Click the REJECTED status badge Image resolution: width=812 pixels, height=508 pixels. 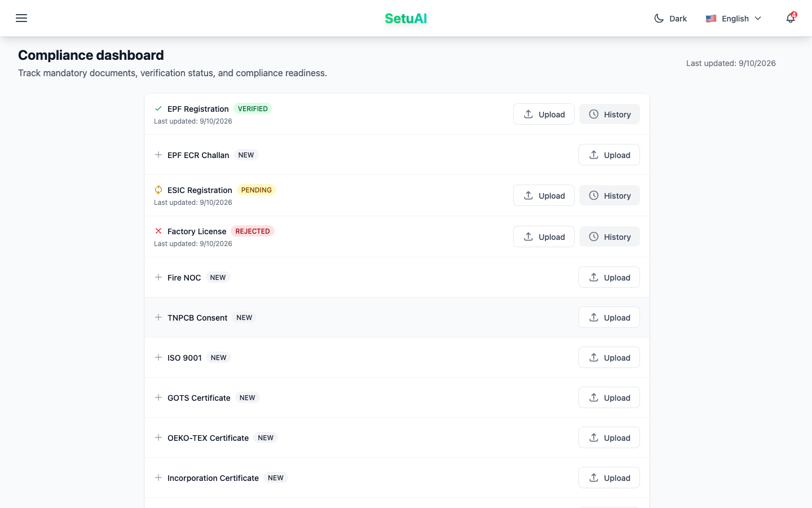click(x=253, y=231)
